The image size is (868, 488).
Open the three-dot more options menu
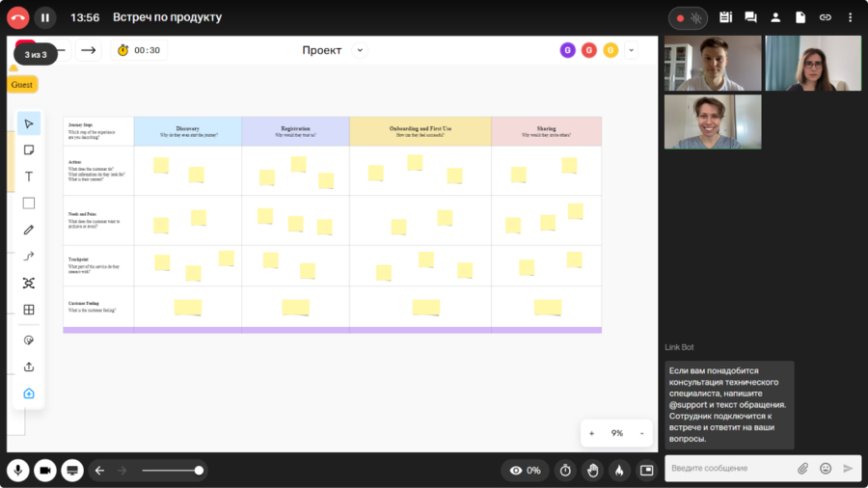tap(850, 17)
